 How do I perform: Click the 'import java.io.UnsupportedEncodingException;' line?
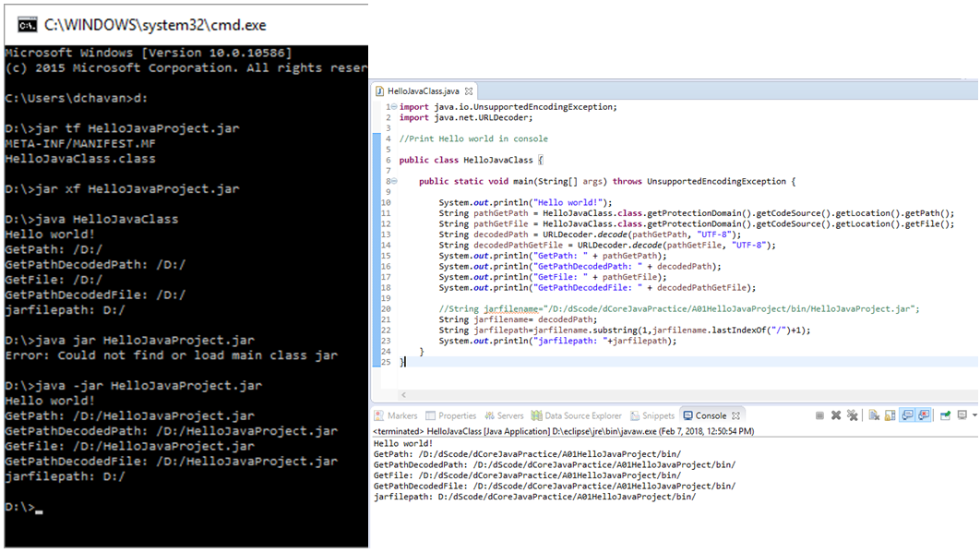point(508,107)
